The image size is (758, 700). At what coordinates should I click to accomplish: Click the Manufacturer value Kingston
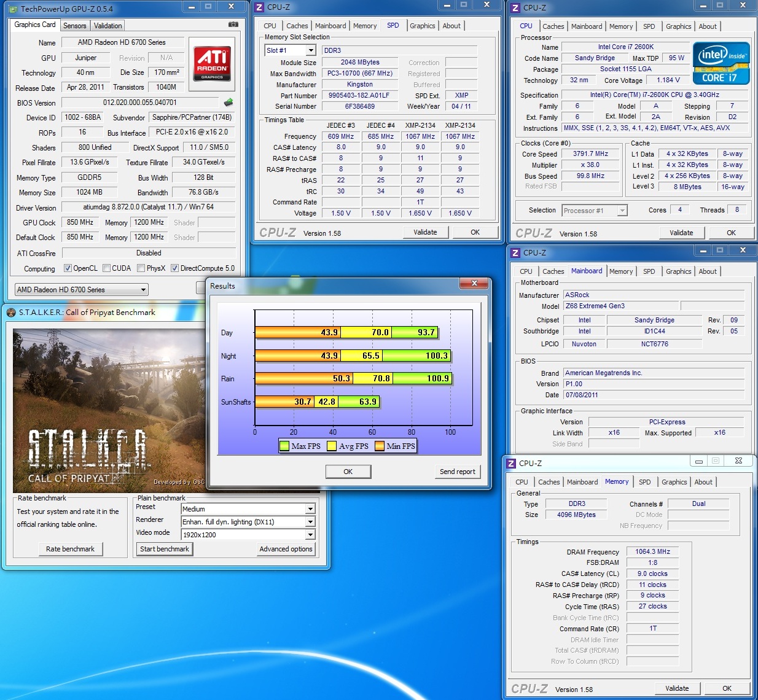359,85
